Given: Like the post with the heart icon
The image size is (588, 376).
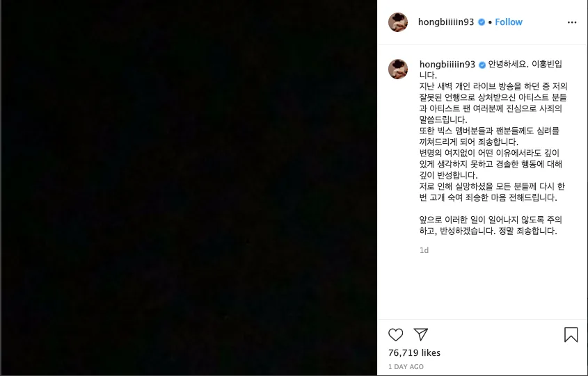Looking at the screenshot, I should pos(396,334).
